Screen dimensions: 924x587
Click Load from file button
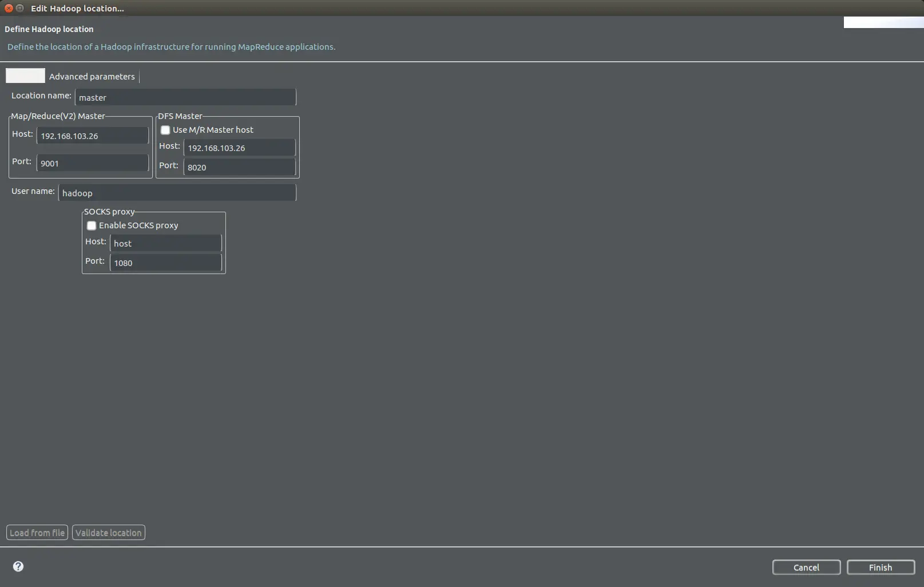pyautogui.click(x=37, y=533)
